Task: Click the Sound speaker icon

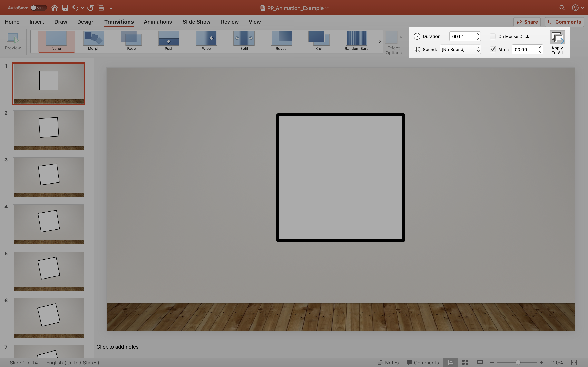Action: tap(416, 50)
